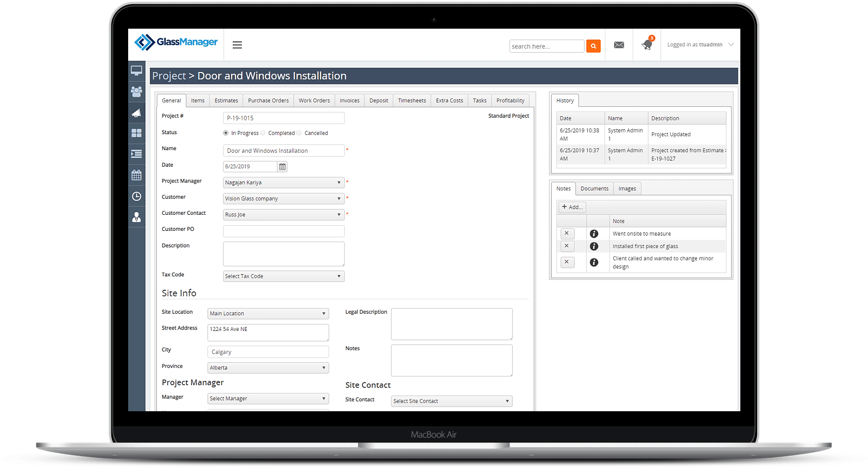Select the General tab

tap(171, 101)
